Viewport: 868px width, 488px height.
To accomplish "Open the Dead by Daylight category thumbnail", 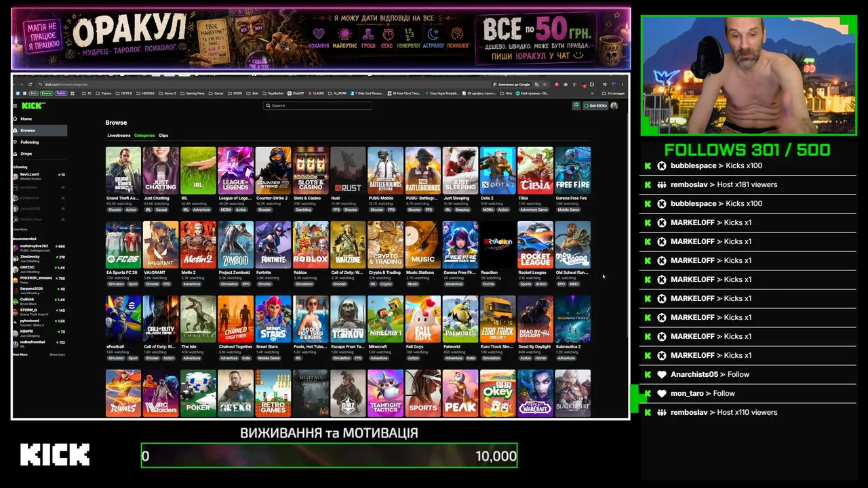I will pos(535,319).
